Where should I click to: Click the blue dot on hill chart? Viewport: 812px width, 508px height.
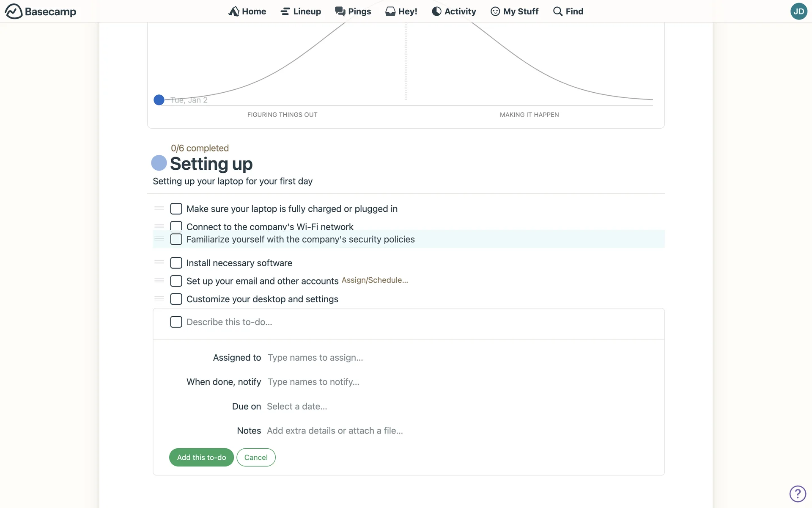click(x=159, y=100)
